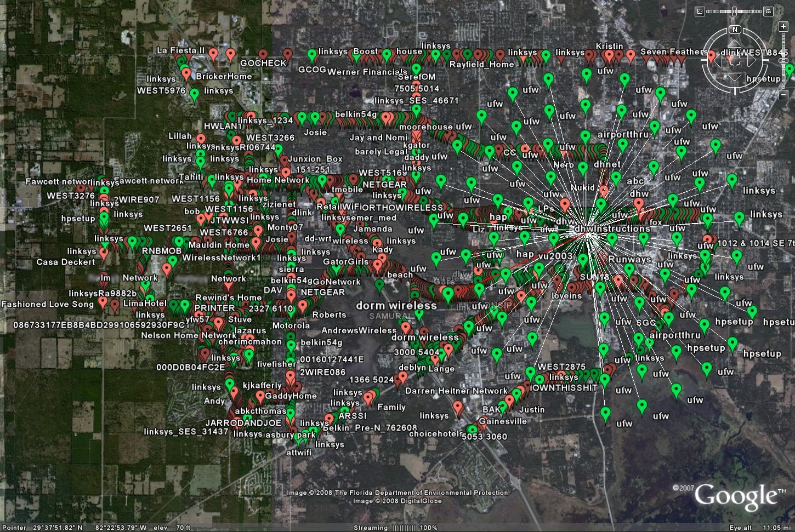795x532 pixels.
Task: Reset compass with the N north button
Action: point(735,30)
